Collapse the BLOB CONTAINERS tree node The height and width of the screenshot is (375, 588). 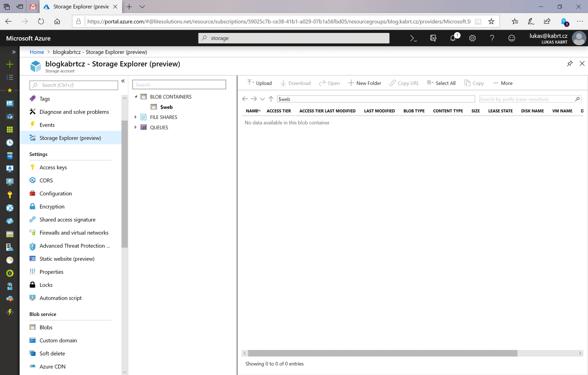click(x=136, y=97)
